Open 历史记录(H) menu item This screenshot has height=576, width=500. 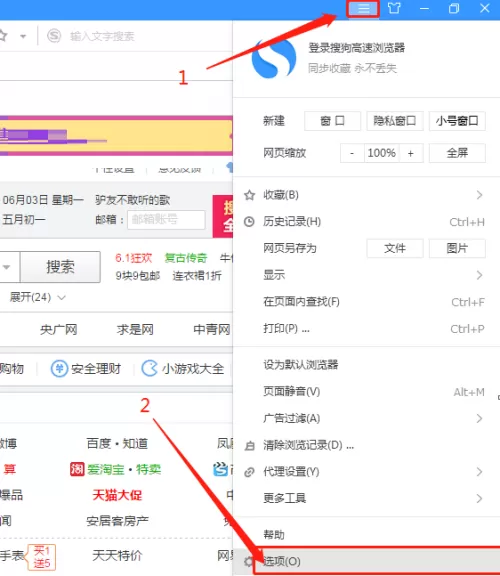tap(366, 222)
